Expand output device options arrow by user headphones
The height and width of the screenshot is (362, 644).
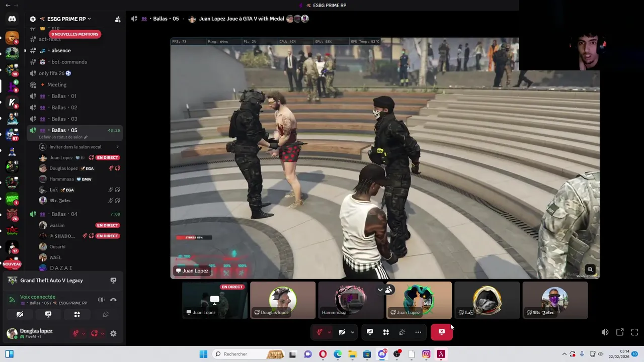pyautogui.click(x=102, y=333)
